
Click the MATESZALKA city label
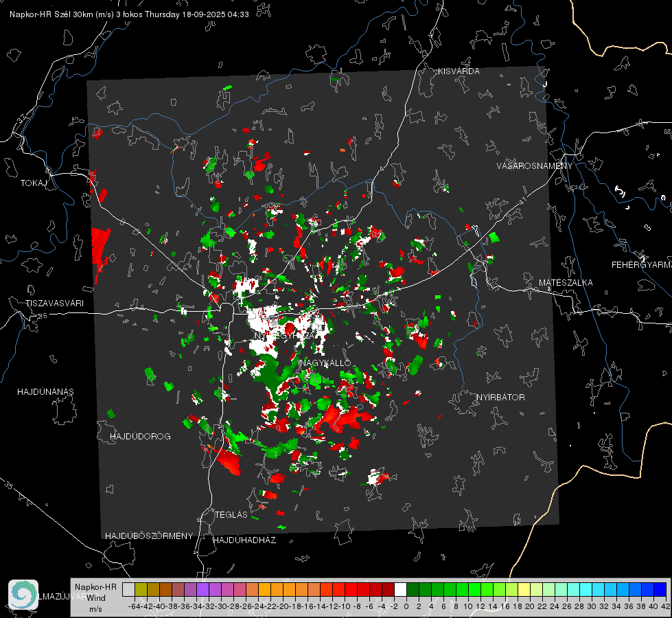(566, 282)
